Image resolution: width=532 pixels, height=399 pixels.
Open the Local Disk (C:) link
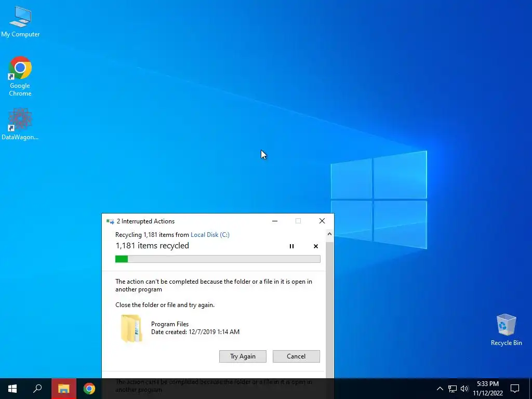(x=210, y=235)
